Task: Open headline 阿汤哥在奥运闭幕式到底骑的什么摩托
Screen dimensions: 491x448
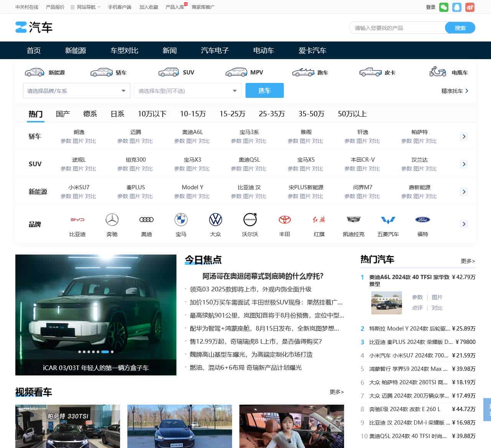Action: pos(263,276)
